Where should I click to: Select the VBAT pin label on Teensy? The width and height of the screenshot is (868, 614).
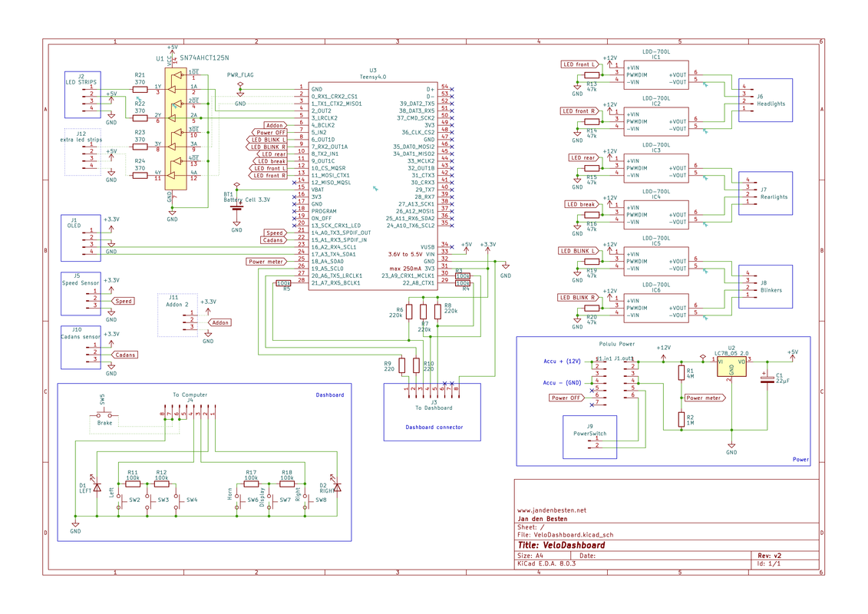pos(318,190)
